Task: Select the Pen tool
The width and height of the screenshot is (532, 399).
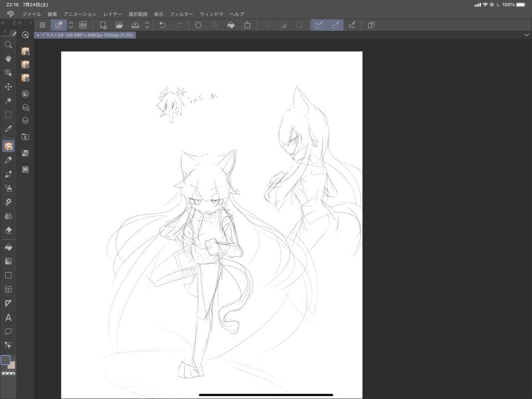Action: [8, 160]
